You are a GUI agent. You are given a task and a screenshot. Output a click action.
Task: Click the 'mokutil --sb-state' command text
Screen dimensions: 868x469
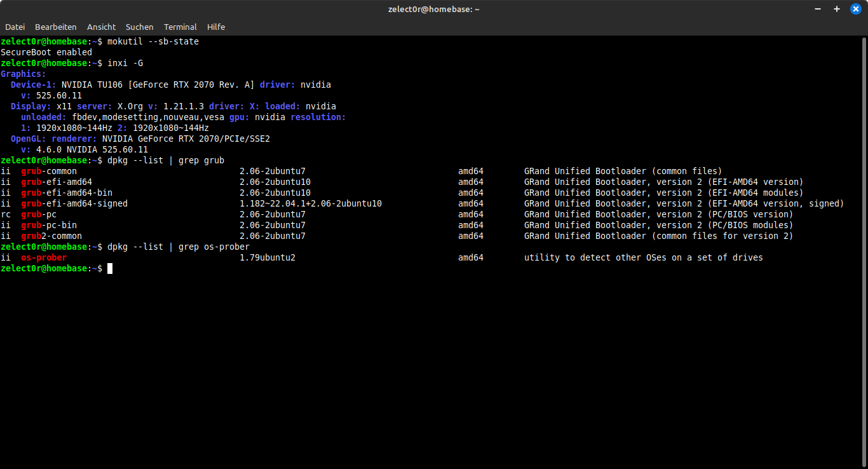tap(153, 41)
